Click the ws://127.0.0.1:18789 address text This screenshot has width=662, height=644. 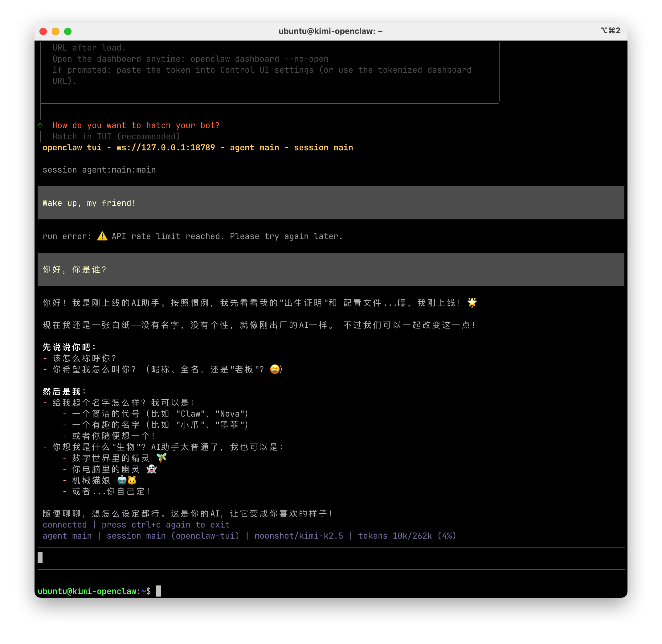coord(165,148)
